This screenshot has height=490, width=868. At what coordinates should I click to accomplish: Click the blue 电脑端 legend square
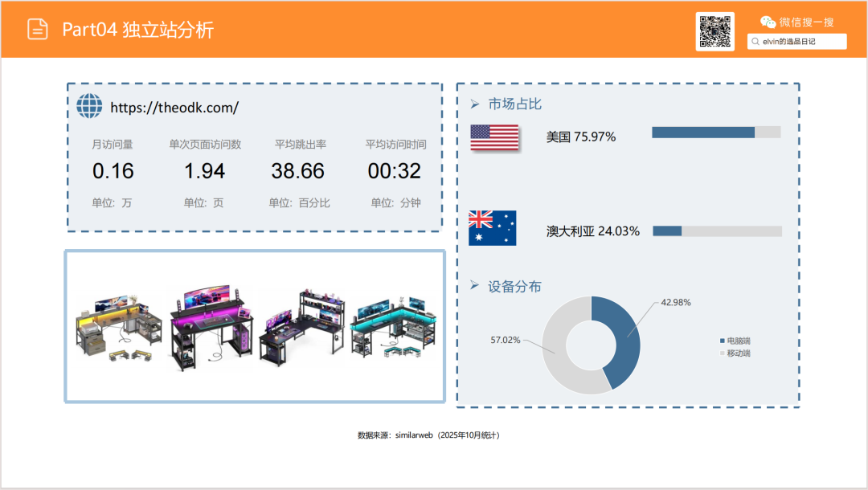point(722,341)
